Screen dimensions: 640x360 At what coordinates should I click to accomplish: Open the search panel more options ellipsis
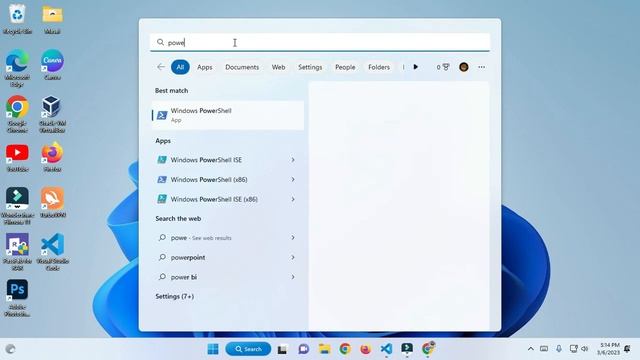482,67
